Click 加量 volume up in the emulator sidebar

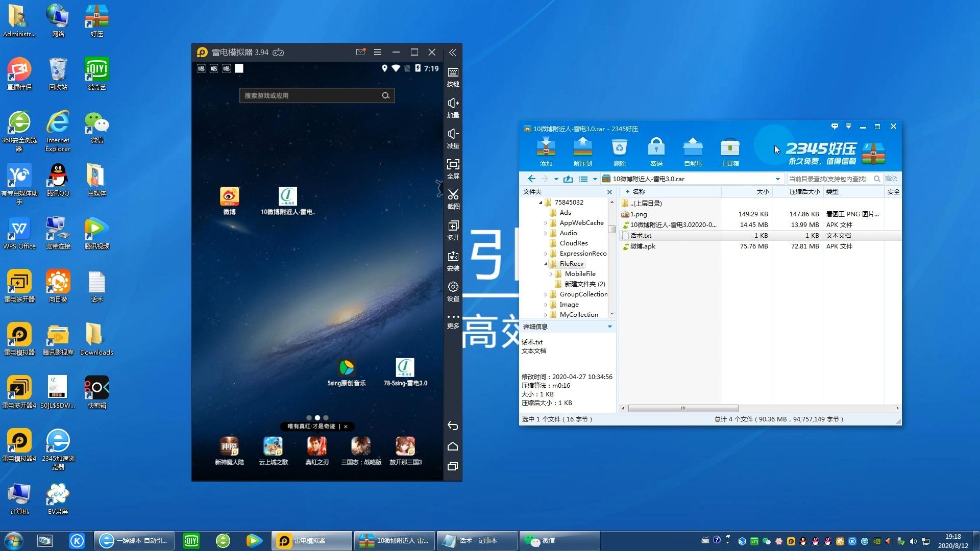(x=453, y=108)
